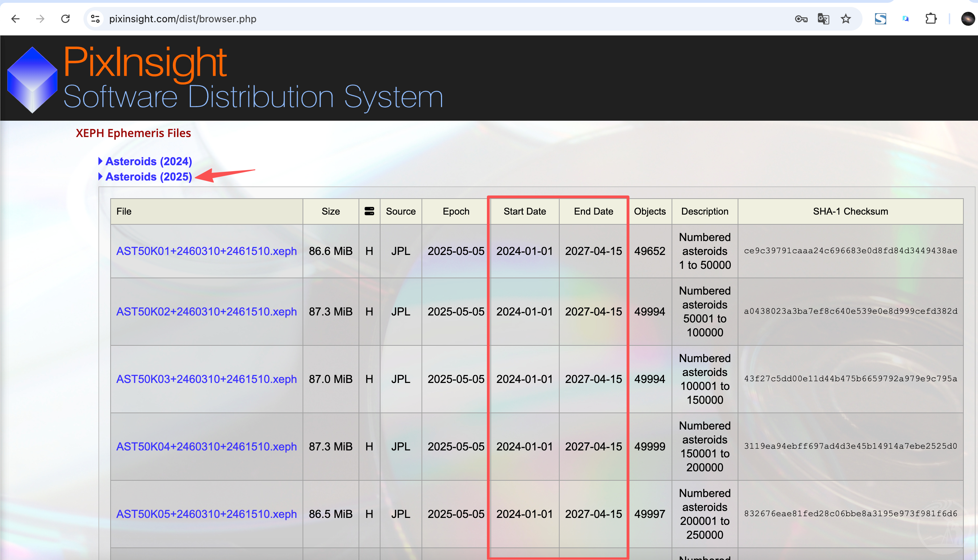Click the PixInsight blue cube logo
978x560 pixels.
point(32,80)
